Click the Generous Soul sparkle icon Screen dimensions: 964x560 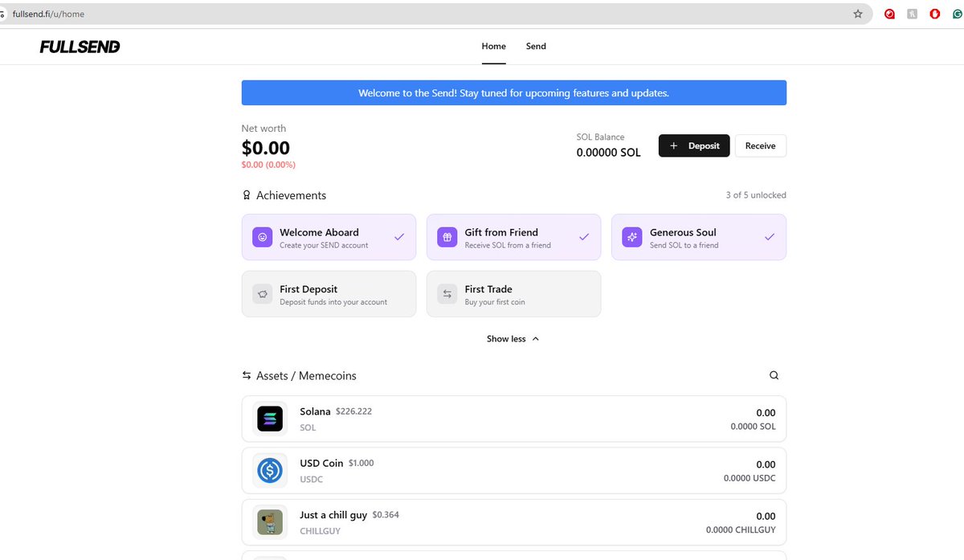click(632, 237)
